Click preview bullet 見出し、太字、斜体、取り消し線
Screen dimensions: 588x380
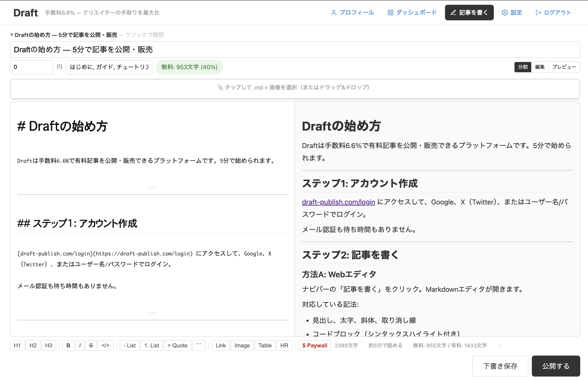coord(364,320)
